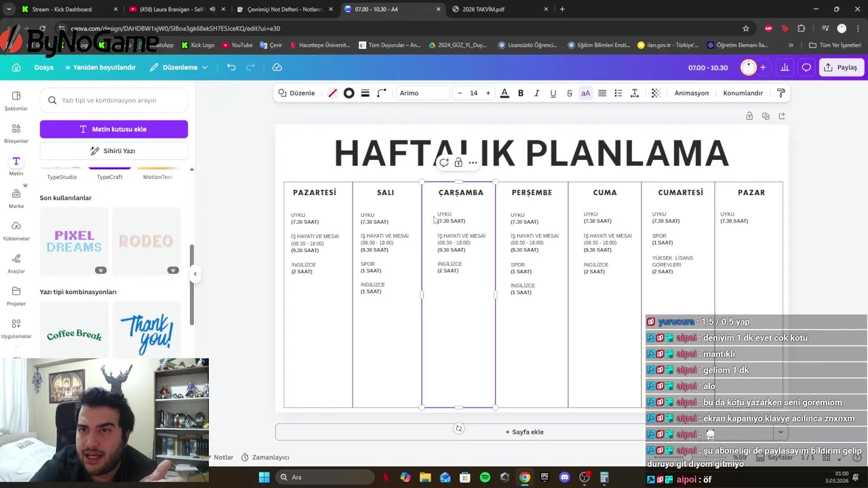
Task: Decrease the font size with minus
Action: 460,93
